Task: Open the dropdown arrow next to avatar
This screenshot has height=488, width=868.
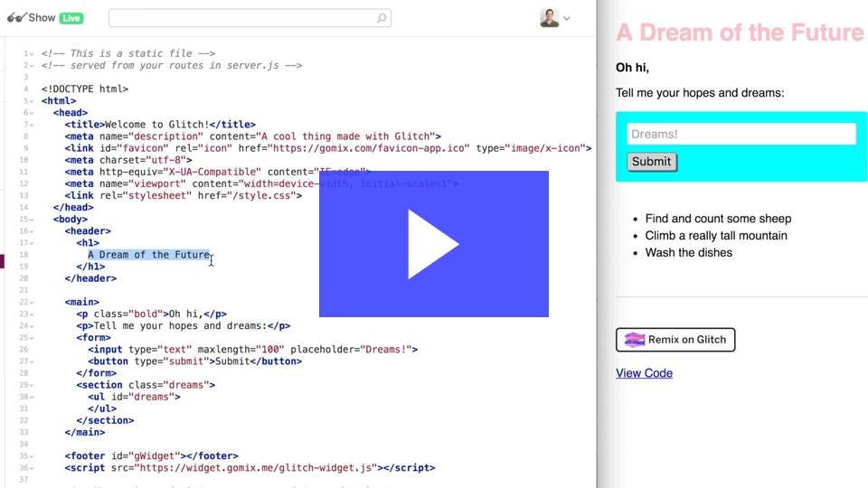Action: click(567, 18)
